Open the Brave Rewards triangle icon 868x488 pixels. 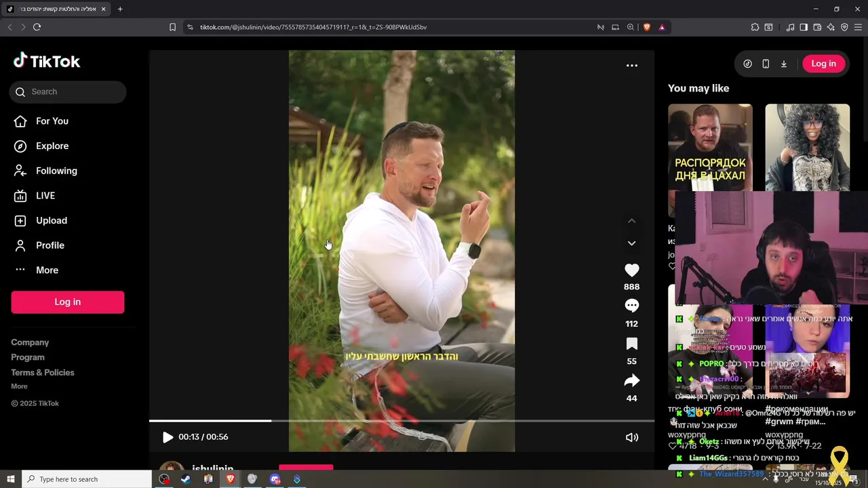coord(661,27)
